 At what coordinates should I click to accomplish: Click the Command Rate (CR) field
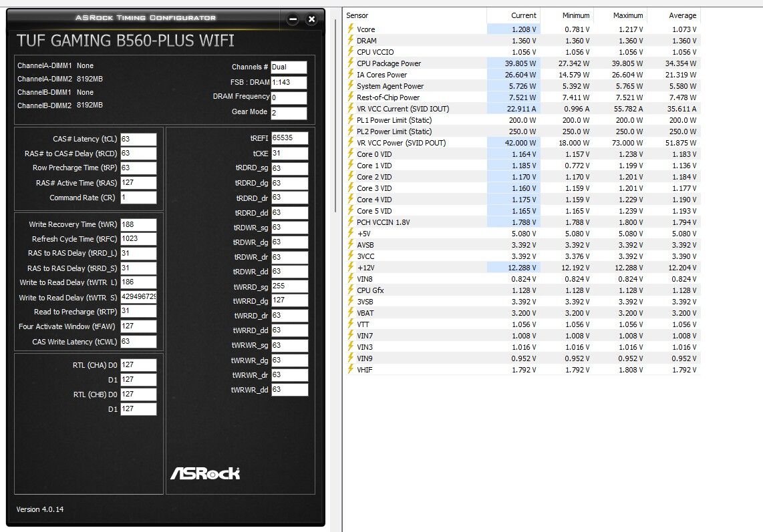pyautogui.click(x=139, y=198)
